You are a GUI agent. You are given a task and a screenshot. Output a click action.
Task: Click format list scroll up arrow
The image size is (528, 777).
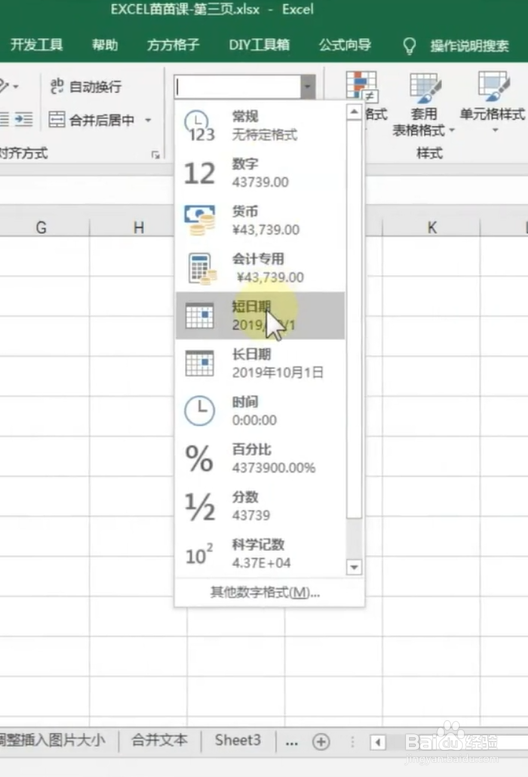(x=354, y=112)
